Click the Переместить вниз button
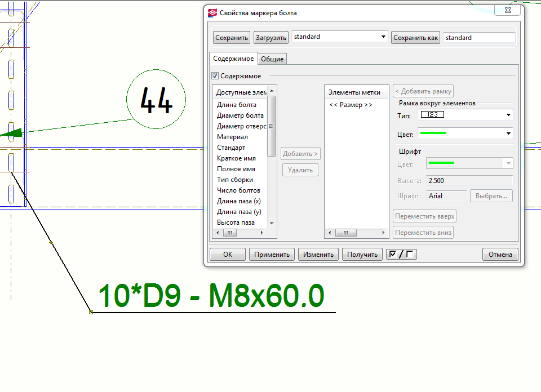541x392 pixels. 423,233
